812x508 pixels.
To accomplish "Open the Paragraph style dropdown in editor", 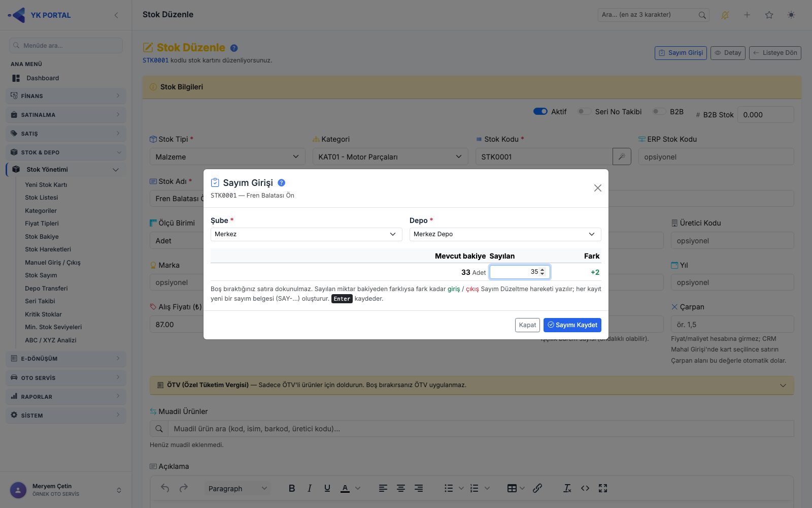I will (x=237, y=488).
